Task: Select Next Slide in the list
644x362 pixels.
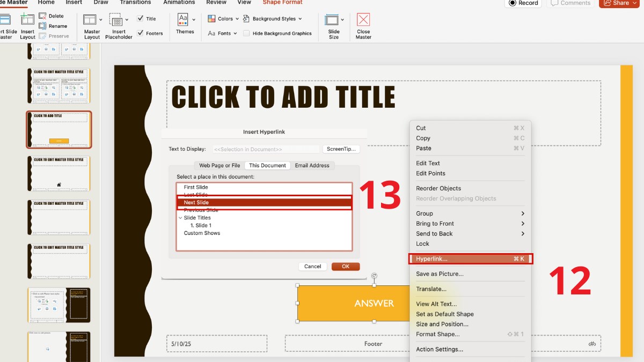Action: pyautogui.click(x=264, y=202)
